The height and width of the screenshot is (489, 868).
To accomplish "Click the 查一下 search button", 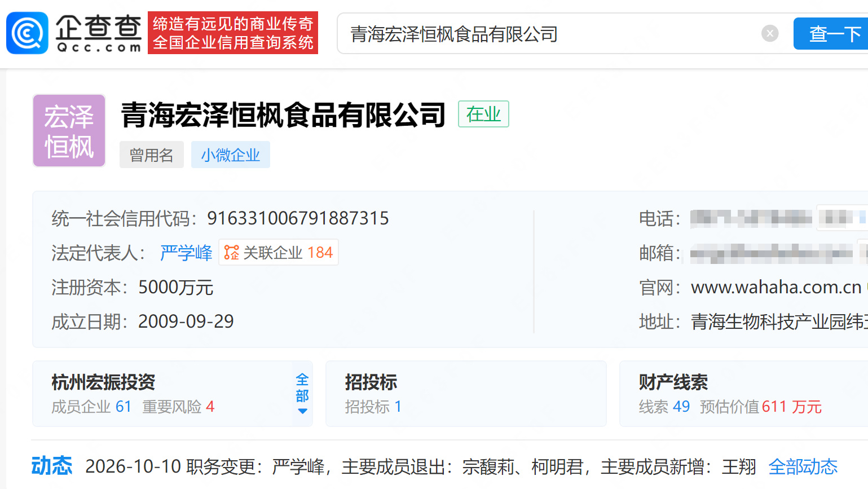I will click(x=831, y=34).
